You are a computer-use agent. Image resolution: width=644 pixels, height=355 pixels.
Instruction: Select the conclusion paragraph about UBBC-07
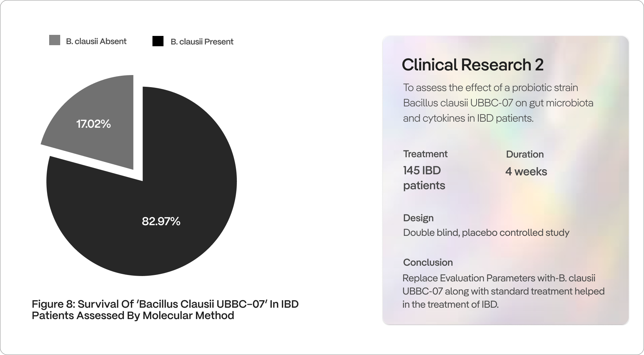[504, 291]
